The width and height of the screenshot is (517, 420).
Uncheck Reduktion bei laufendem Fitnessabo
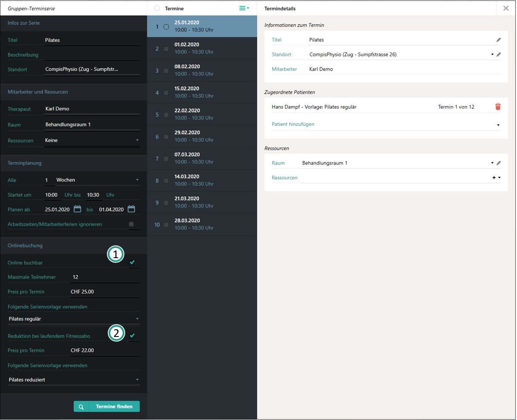[132, 336]
